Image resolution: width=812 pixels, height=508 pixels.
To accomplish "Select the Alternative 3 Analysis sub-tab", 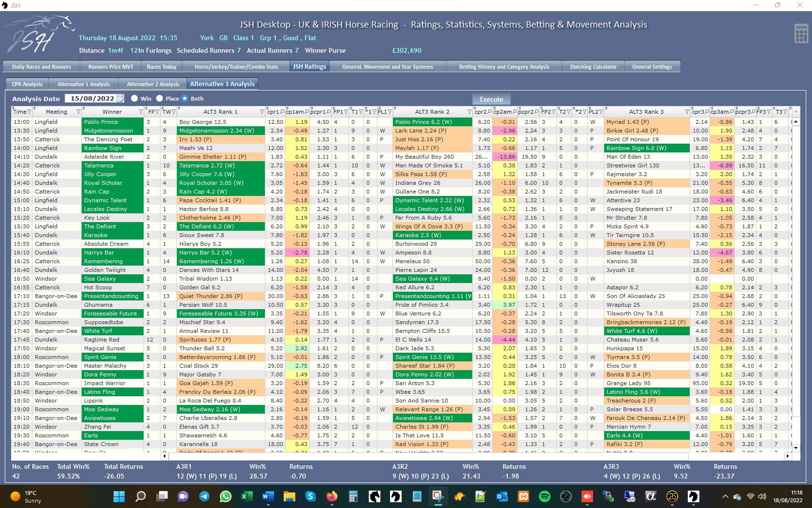I will pos(222,84).
